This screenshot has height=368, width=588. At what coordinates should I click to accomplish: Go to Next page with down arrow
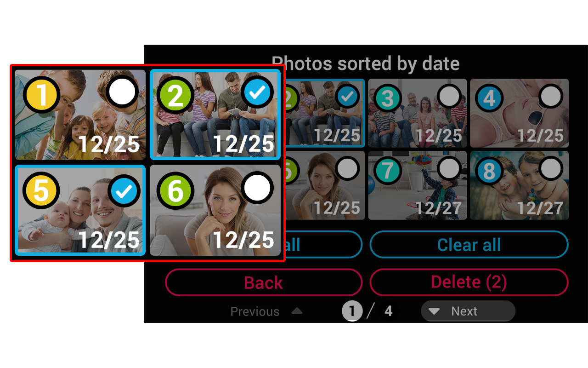tap(468, 311)
